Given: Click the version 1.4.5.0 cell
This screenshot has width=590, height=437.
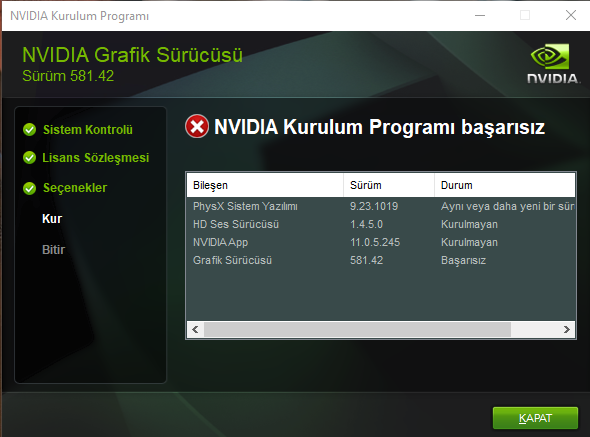Looking at the screenshot, I should coord(366,224).
